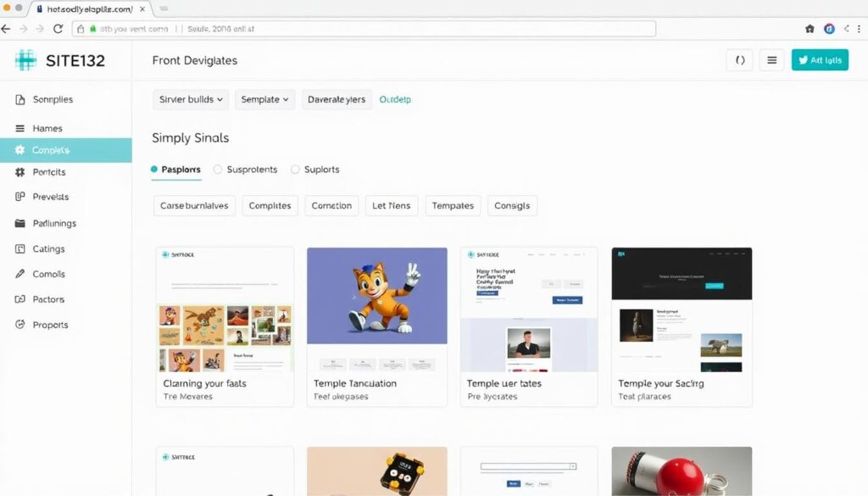868x496 pixels.
Task: Click the Temple uer tates title text
Action: (504, 383)
